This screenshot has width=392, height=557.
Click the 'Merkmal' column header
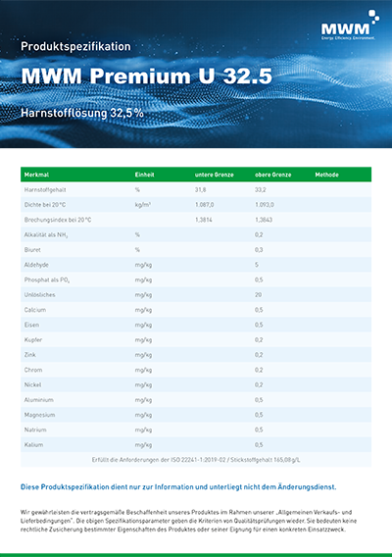click(x=36, y=175)
